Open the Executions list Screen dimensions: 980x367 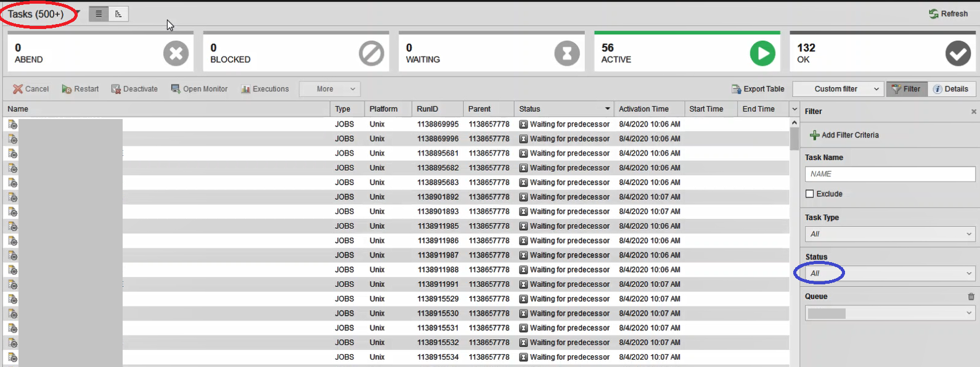tap(264, 89)
